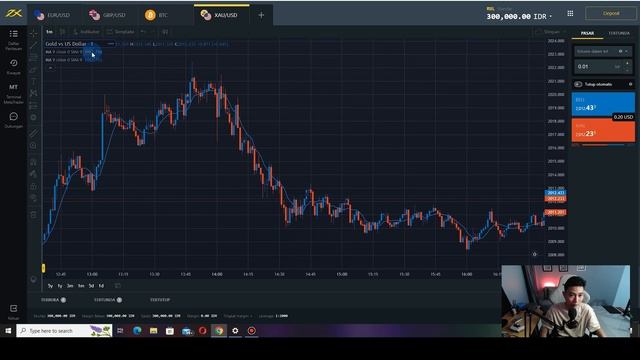Click the webcam overlay thumbnail
The height and width of the screenshot is (360, 640).
[x=565, y=301]
